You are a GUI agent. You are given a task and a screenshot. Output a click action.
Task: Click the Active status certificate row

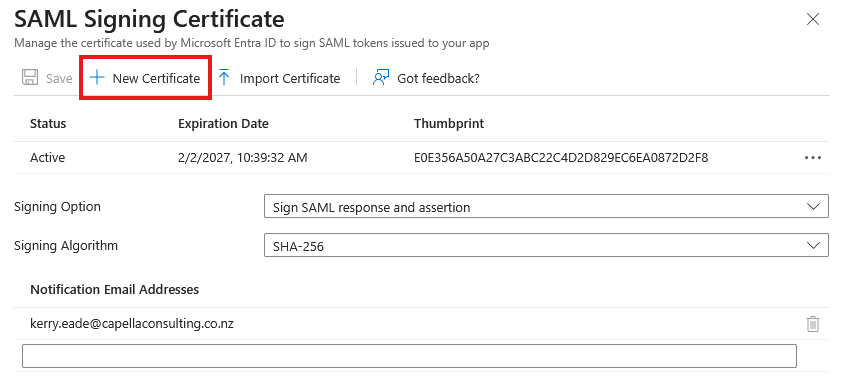[421, 158]
